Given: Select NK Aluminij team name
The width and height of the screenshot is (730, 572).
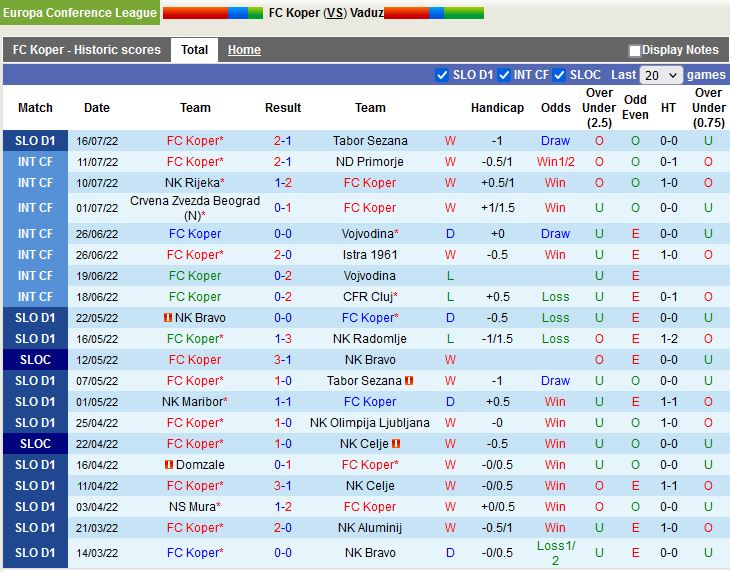Looking at the screenshot, I should 370,527.
